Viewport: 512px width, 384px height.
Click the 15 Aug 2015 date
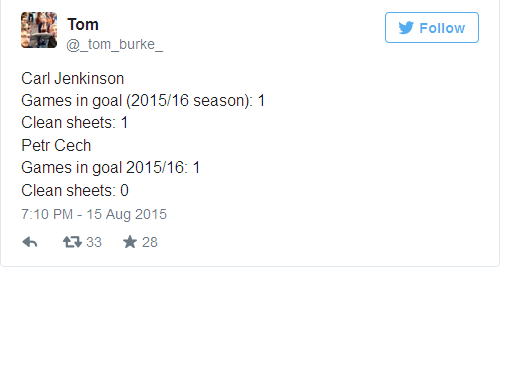(x=127, y=214)
